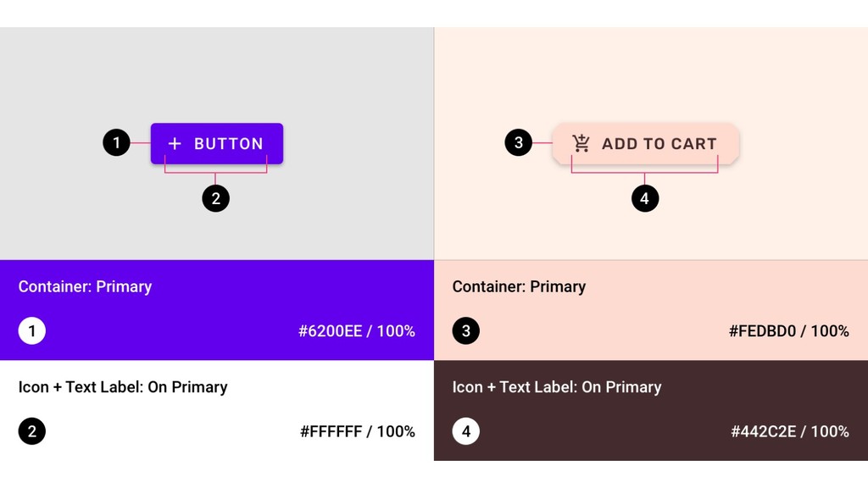This screenshot has width=868, height=488.
Task: Select the #6200EE purple color swatch
Action: coord(217,310)
